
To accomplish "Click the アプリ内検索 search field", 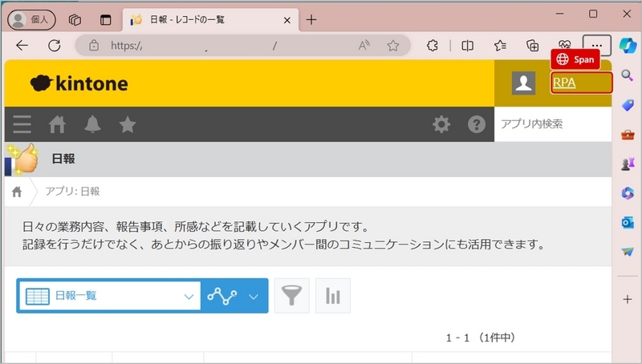I will click(553, 124).
